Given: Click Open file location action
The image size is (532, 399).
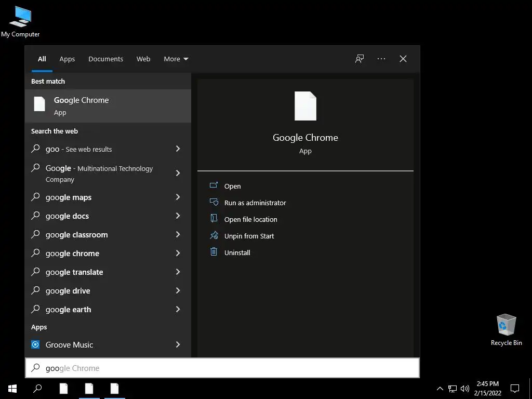Looking at the screenshot, I should [x=251, y=220].
